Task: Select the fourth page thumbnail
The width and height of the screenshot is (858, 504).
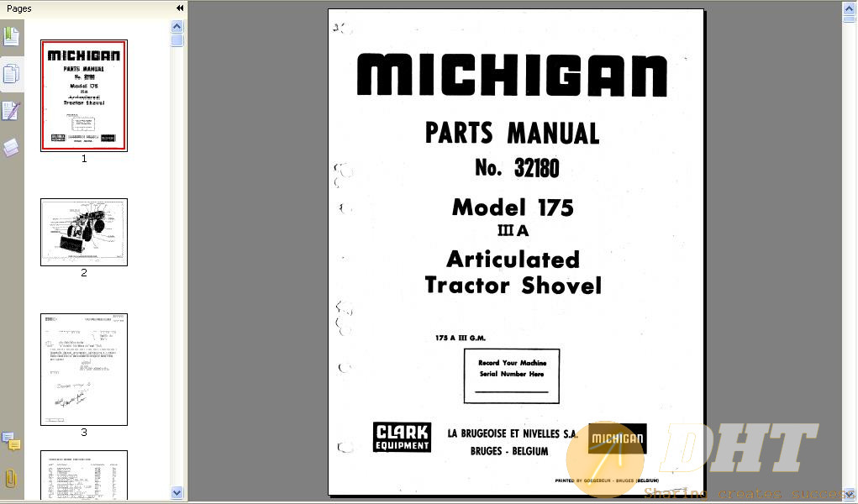Action: pos(84,475)
